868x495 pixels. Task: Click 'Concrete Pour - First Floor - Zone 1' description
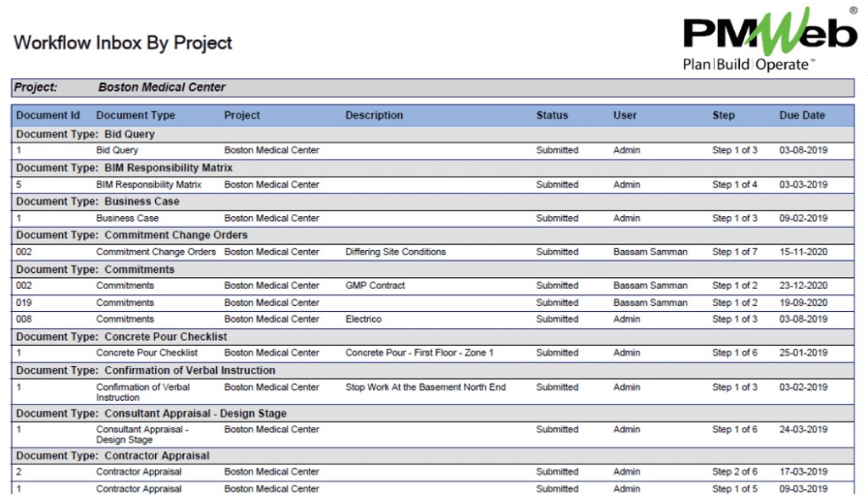[x=419, y=353]
